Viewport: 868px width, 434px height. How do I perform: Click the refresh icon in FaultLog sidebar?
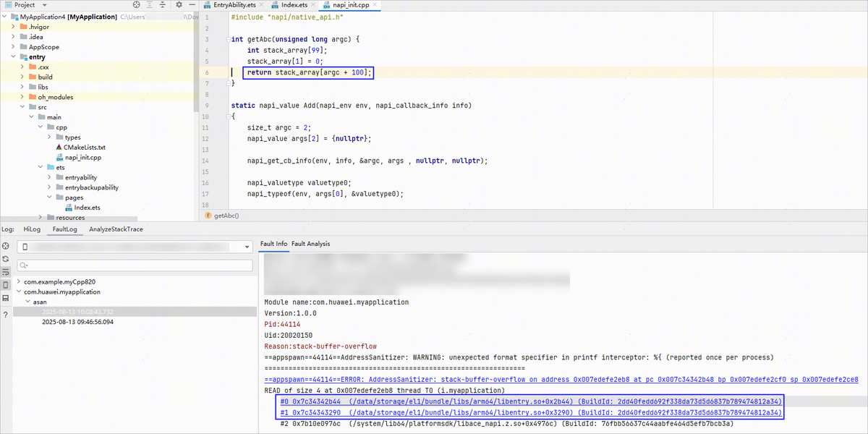pyautogui.click(x=6, y=259)
